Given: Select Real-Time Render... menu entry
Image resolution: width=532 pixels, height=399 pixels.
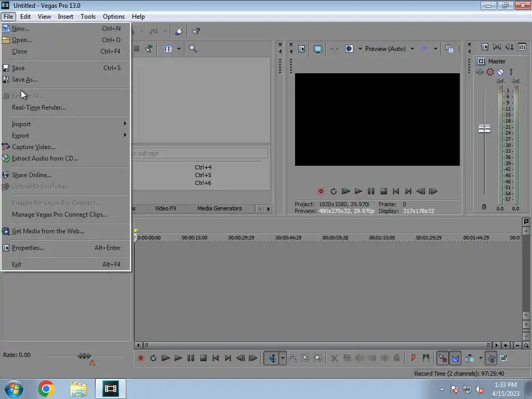Looking at the screenshot, I should click(x=66, y=108).
